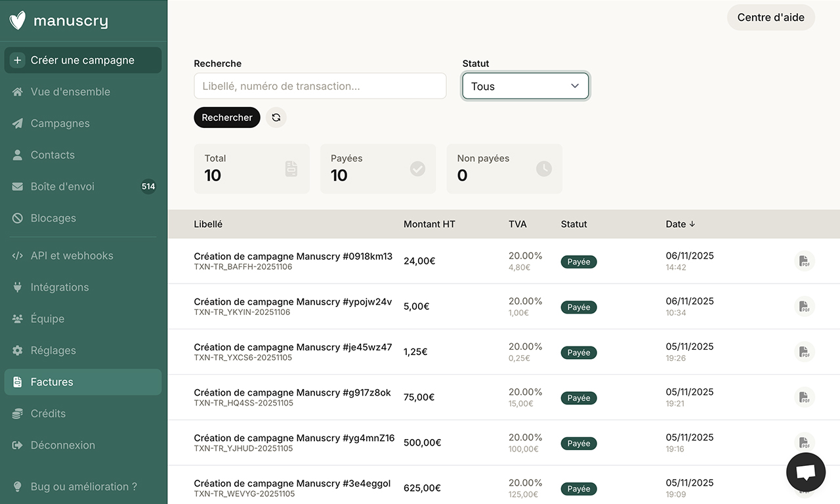Image resolution: width=840 pixels, height=504 pixels.
Task: Open Centre d'aide in top right
Action: (770, 18)
